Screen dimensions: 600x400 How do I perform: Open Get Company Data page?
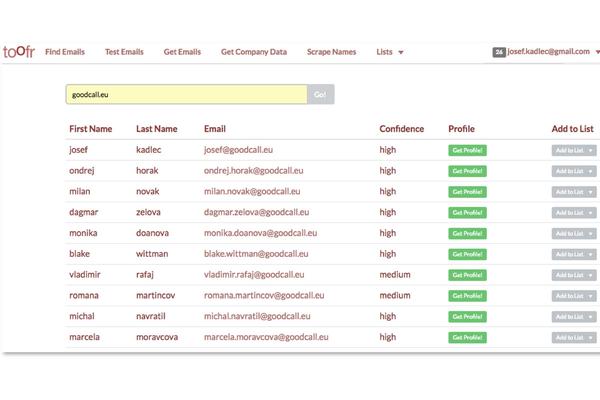point(254,52)
